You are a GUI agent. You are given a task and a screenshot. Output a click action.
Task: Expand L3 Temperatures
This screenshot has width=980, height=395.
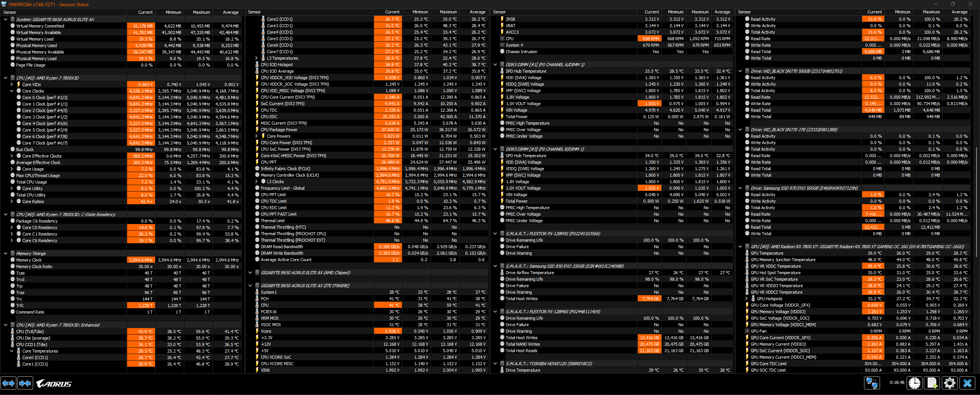[x=256, y=58]
